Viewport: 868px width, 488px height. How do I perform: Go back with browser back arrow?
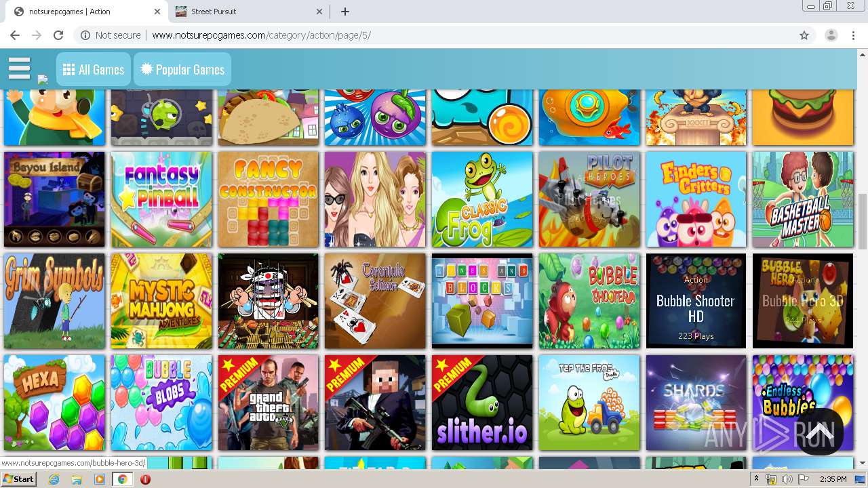coord(15,35)
